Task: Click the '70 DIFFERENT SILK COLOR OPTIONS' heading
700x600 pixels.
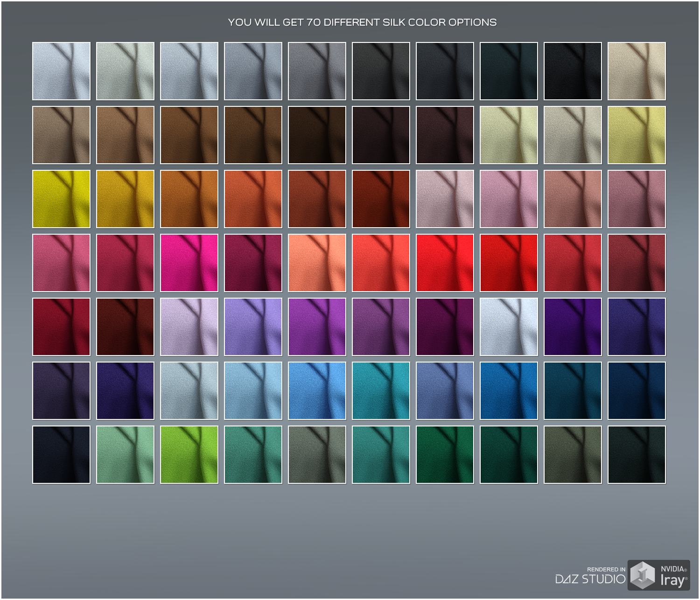Action: pos(401,22)
